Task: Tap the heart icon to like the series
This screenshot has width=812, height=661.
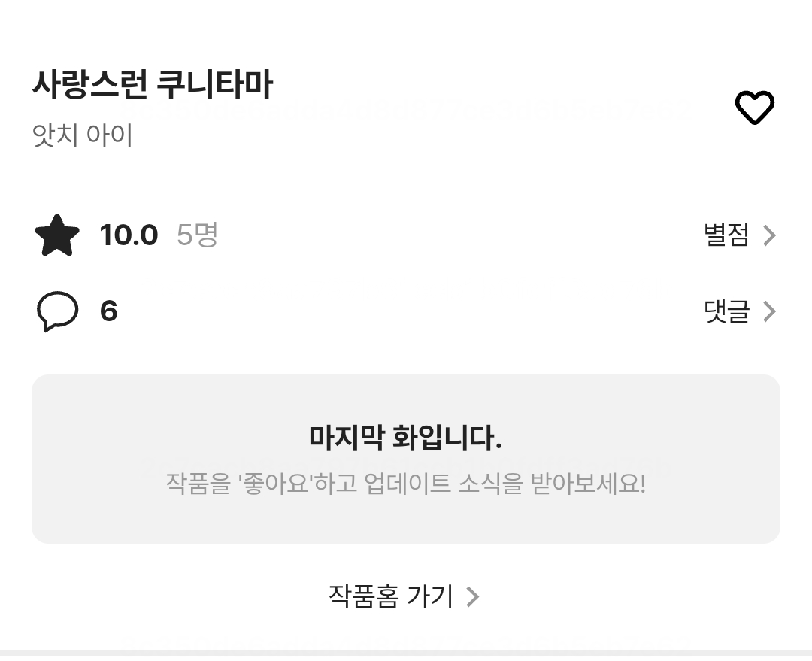Action: point(754,108)
